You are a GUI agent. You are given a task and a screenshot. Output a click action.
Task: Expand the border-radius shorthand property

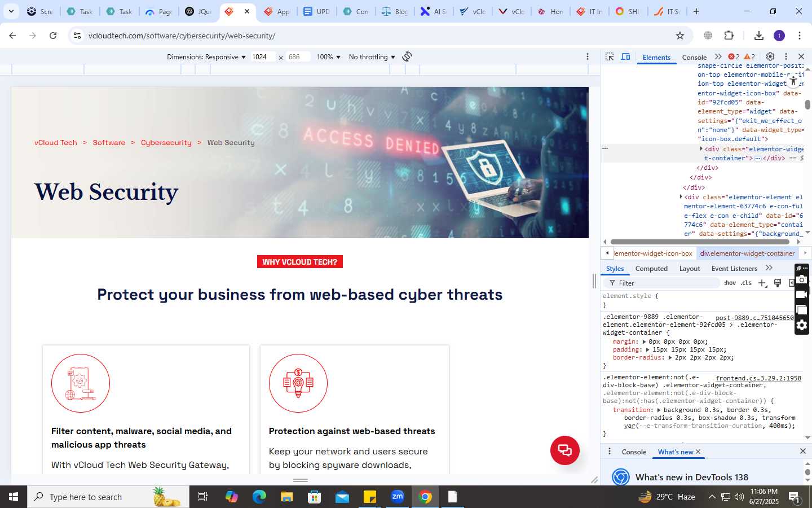[670, 357]
